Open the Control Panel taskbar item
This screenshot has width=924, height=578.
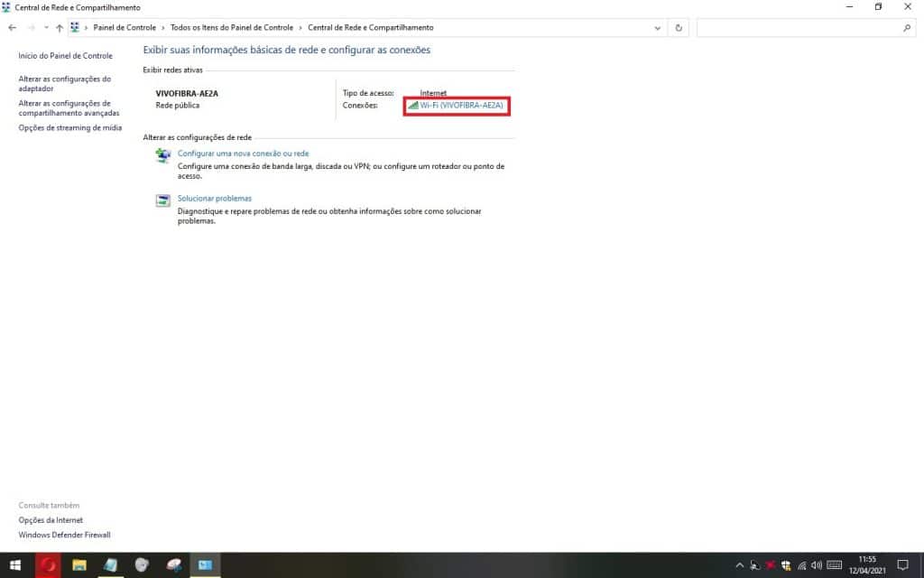205,565
